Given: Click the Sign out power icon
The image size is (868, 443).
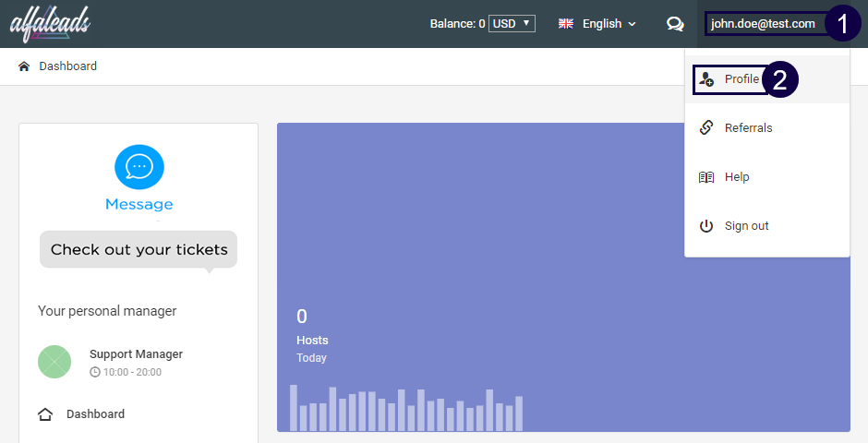Looking at the screenshot, I should 706,226.
